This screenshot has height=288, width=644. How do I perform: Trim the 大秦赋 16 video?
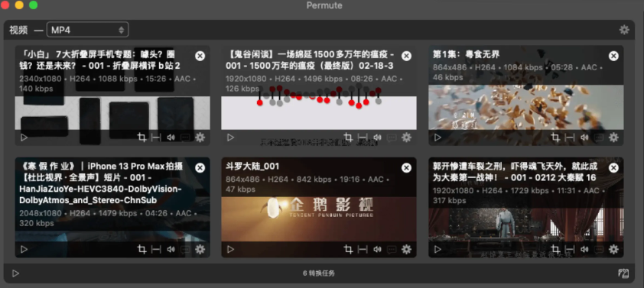point(570,249)
